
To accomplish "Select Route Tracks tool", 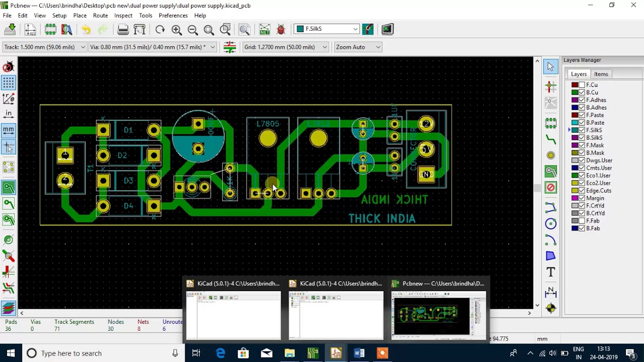I will click(x=551, y=139).
